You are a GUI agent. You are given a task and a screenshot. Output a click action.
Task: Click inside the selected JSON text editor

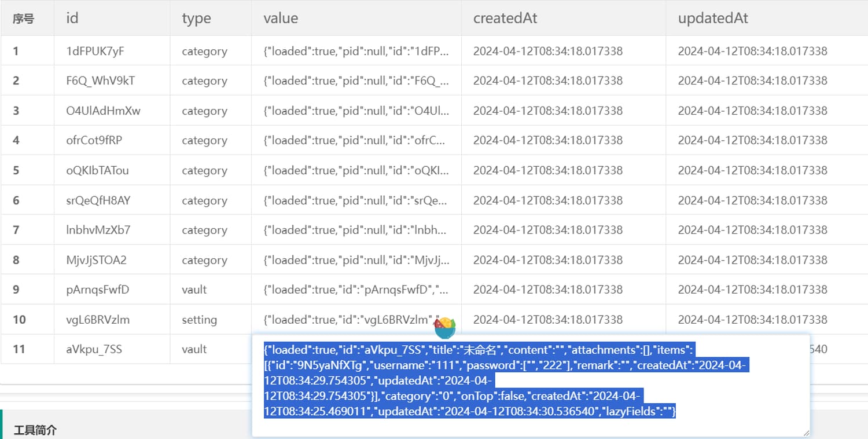521,382
